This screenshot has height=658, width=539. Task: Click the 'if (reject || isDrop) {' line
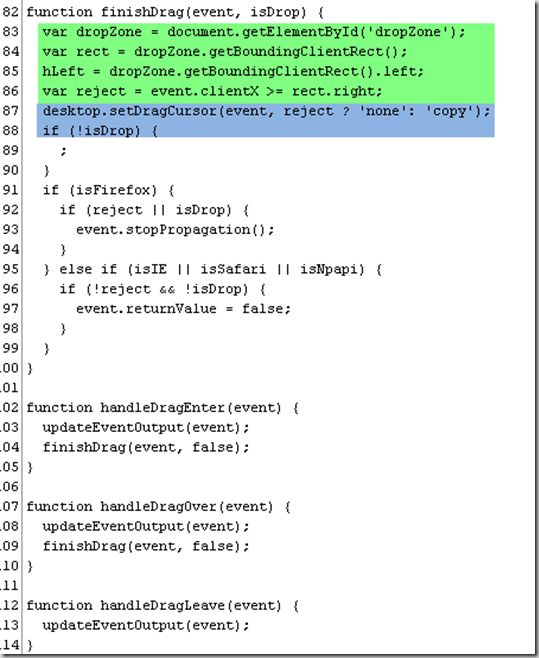(154, 210)
